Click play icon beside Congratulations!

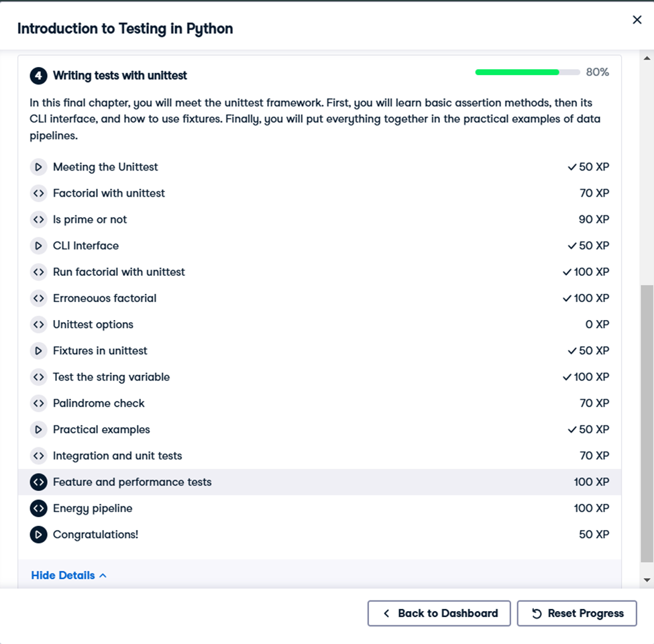coord(38,535)
